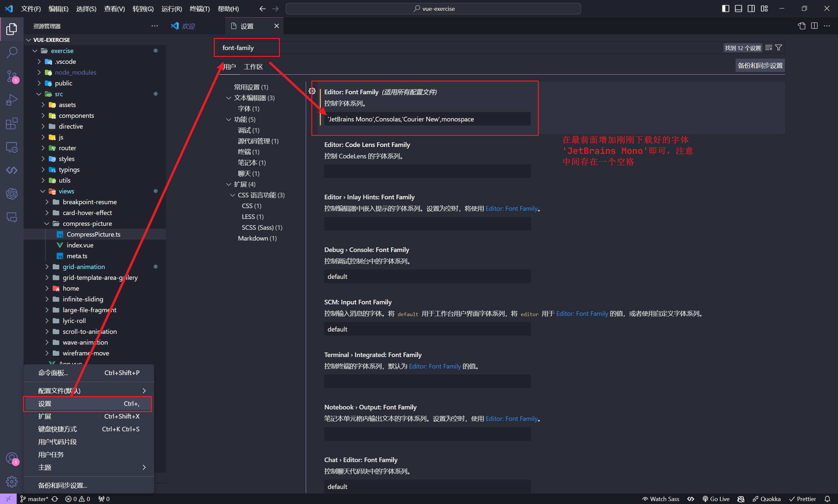
Task: Click Synchronize Changes icon in status bar
Action: 55,499
